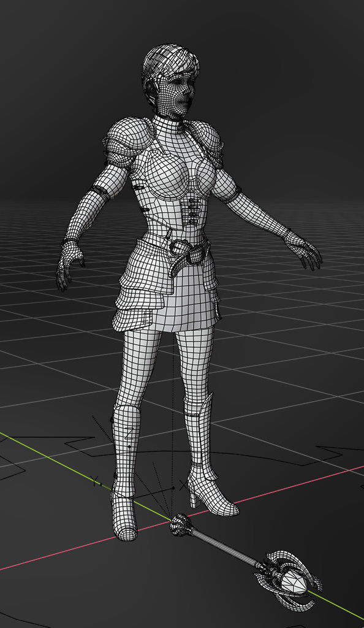Click the "Y" axis label
Image resolution: width=364 pixels, height=628 pixels.
94,481
